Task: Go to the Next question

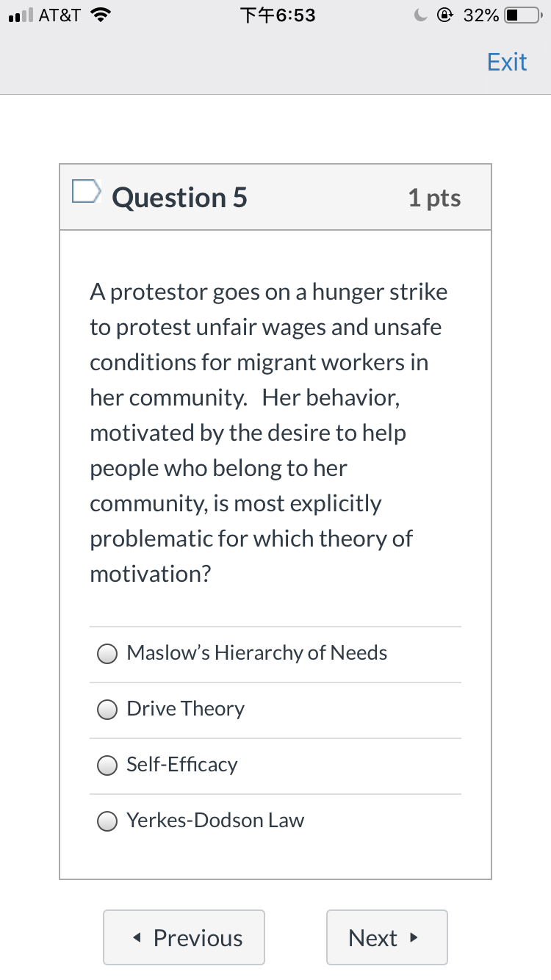Action: (x=387, y=937)
